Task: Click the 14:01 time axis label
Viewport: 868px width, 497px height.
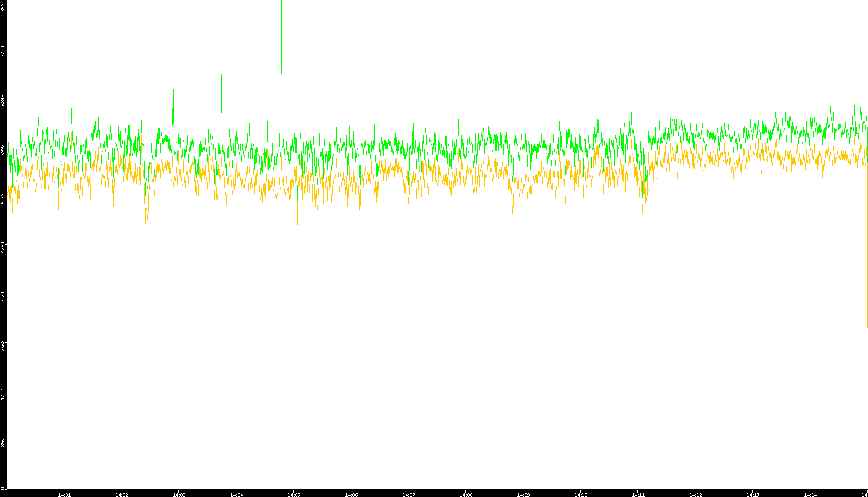Action: coord(64,495)
